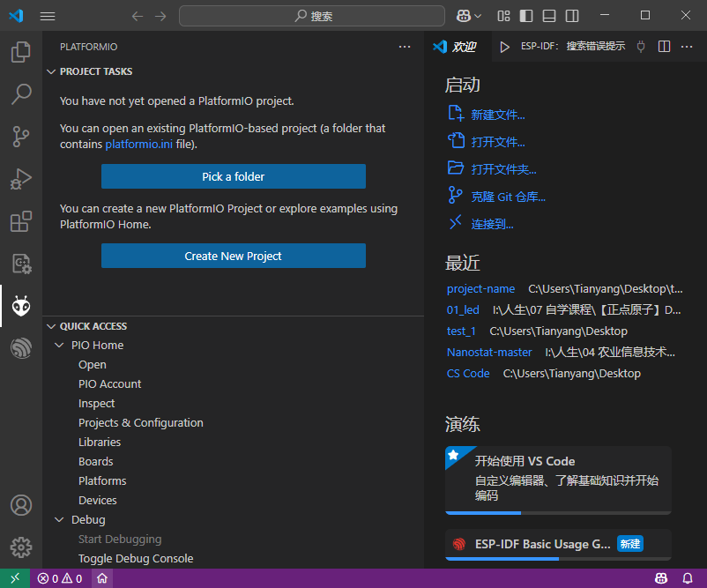The image size is (707, 588).
Task: Click the remote window indicator in status bar
Action: pyautogui.click(x=15, y=578)
